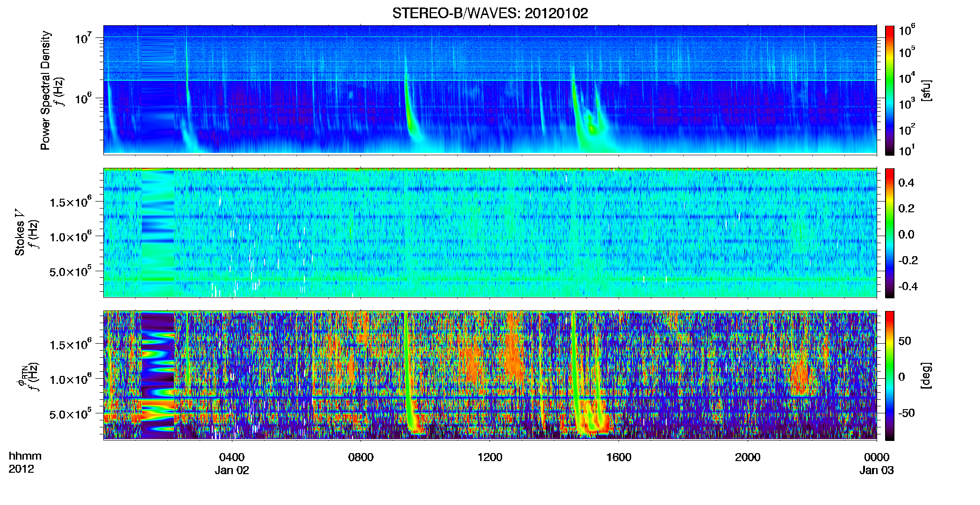Click the "Jan 03" date label
The width and height of the screenshot is (980, 505).
click(877, 470)
